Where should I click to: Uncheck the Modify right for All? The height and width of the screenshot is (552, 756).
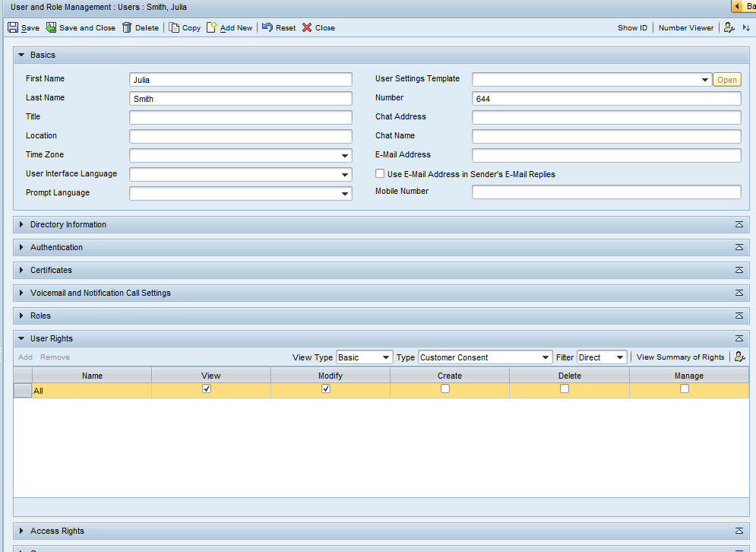click(326, 389)
